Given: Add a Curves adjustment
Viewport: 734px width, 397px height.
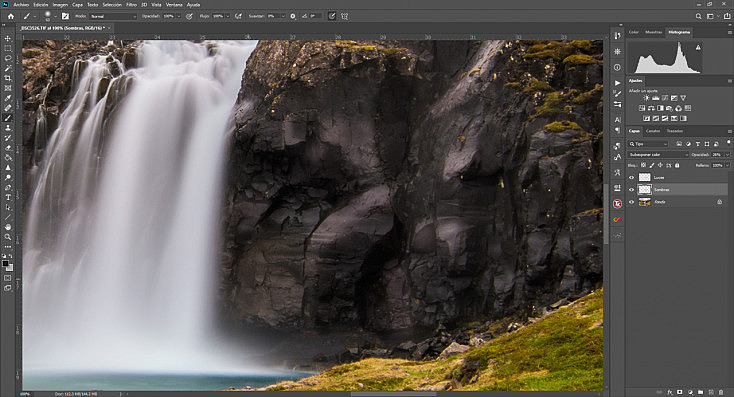Looking at the screenshot, I should [665, 98].
